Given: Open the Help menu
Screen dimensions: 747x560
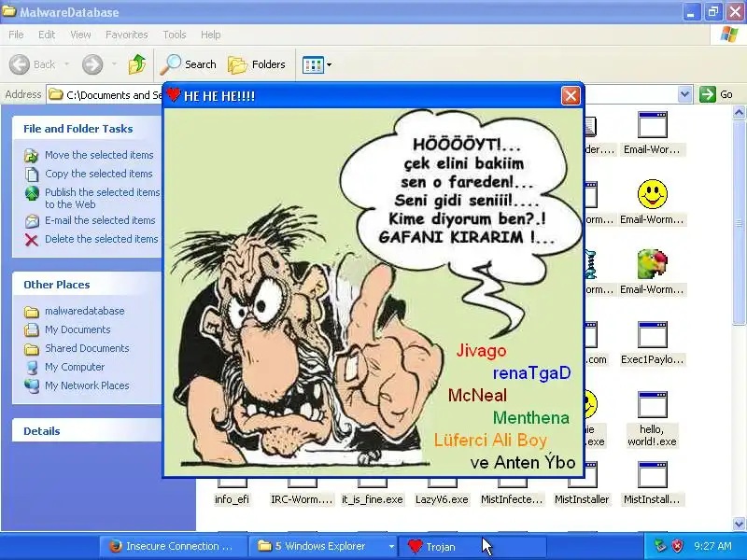Looking at the screenshot, I should point(211,35).
